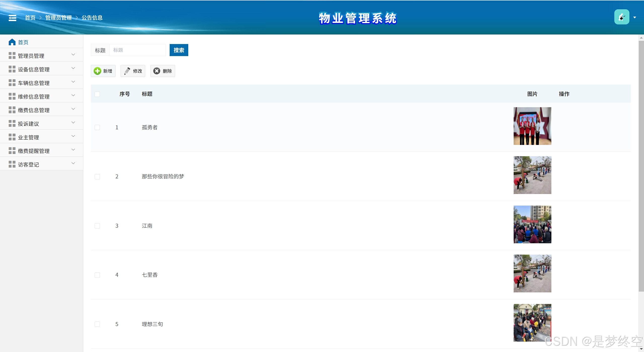Click the green plus 新增 icon
This screenshot has width=644, height=352.
click(97, 71)
